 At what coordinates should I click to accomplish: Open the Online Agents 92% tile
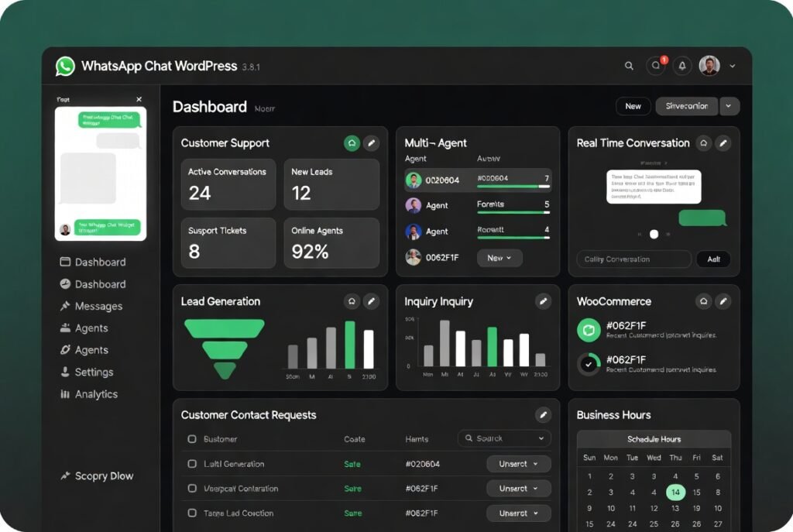click(331, 243)
